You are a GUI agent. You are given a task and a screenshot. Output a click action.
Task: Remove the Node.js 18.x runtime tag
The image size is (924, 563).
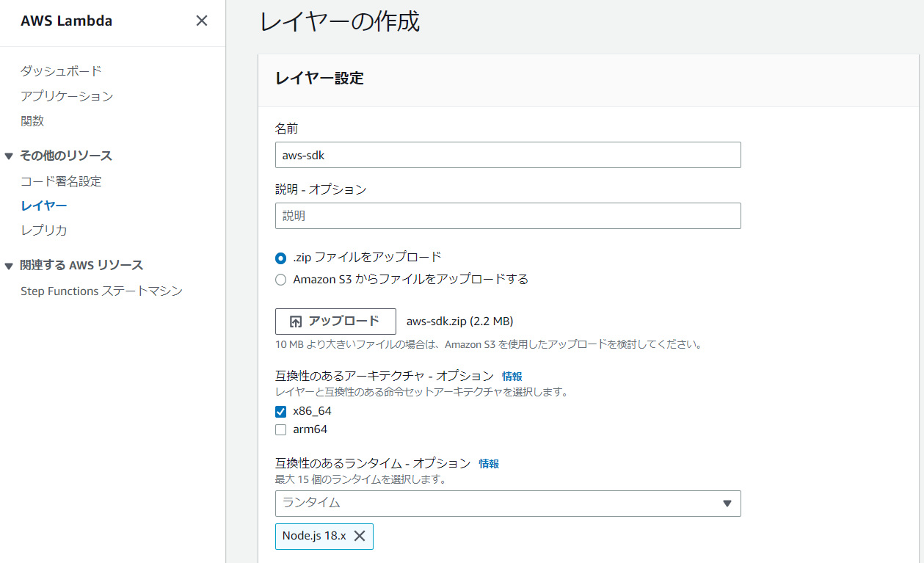point(359,536)
